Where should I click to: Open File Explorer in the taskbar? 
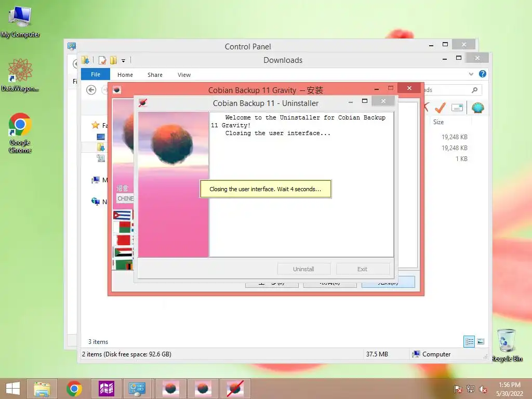point(42,389)
